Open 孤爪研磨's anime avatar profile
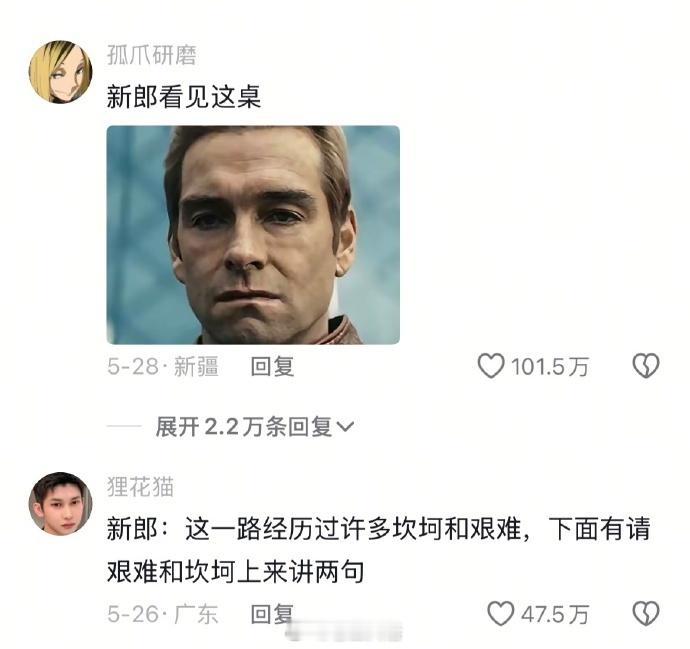Image resolution: width=690 pixels, height=649 pixels. tap(60, 72)
